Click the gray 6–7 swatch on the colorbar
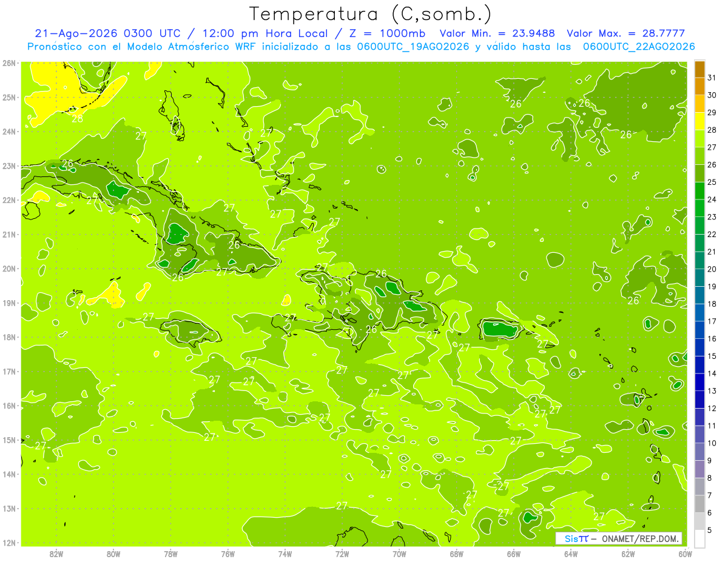728x562 pixels. click(x=699, y=504)
